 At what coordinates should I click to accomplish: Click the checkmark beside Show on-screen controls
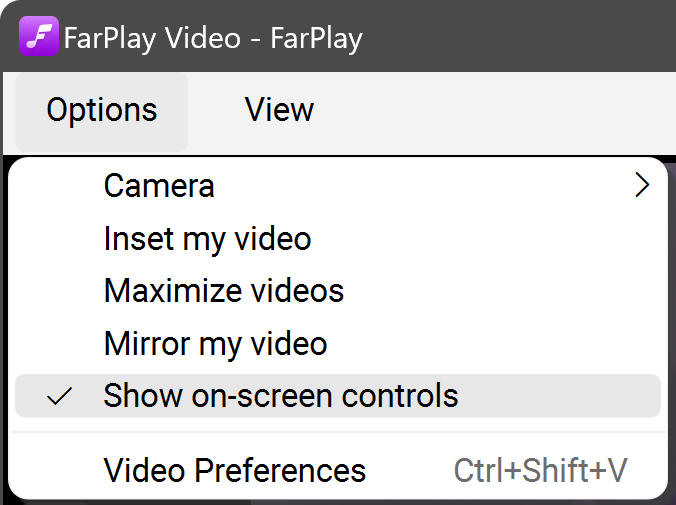60,396
